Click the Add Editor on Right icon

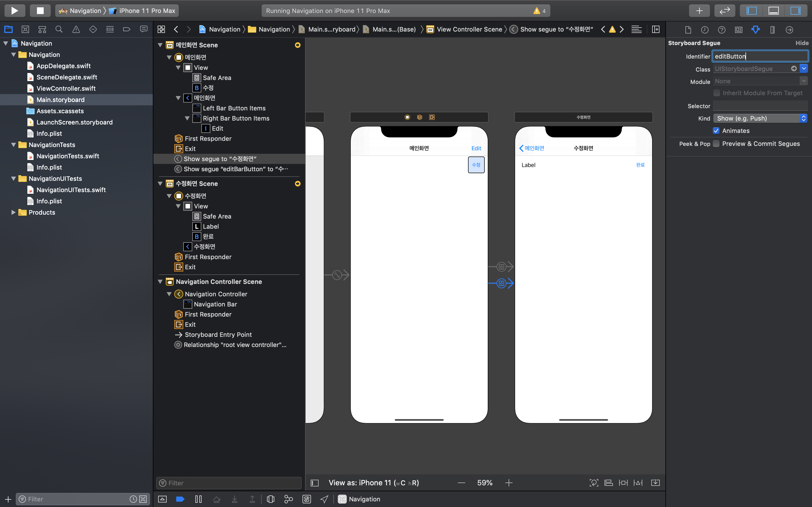point(655,30)
